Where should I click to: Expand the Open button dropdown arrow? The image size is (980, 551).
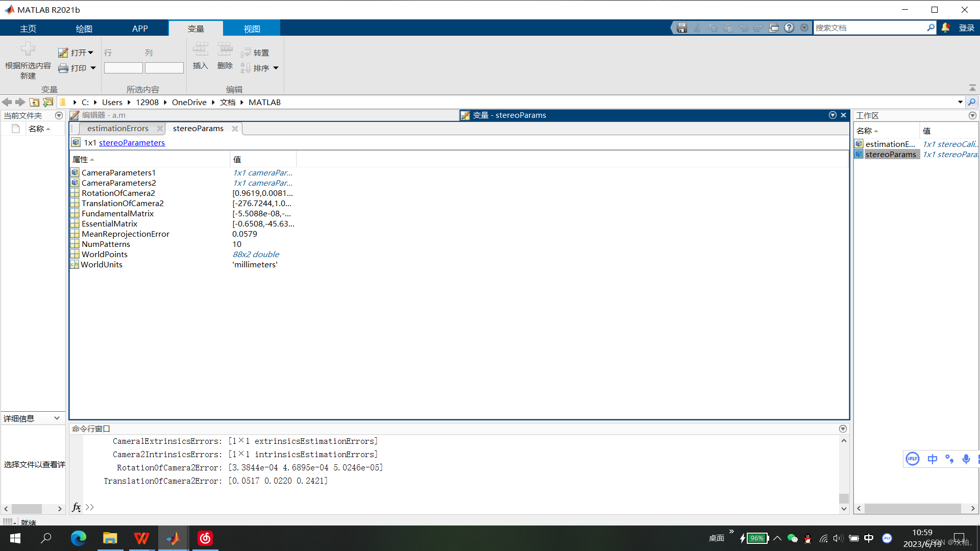[x=91, y=53]
